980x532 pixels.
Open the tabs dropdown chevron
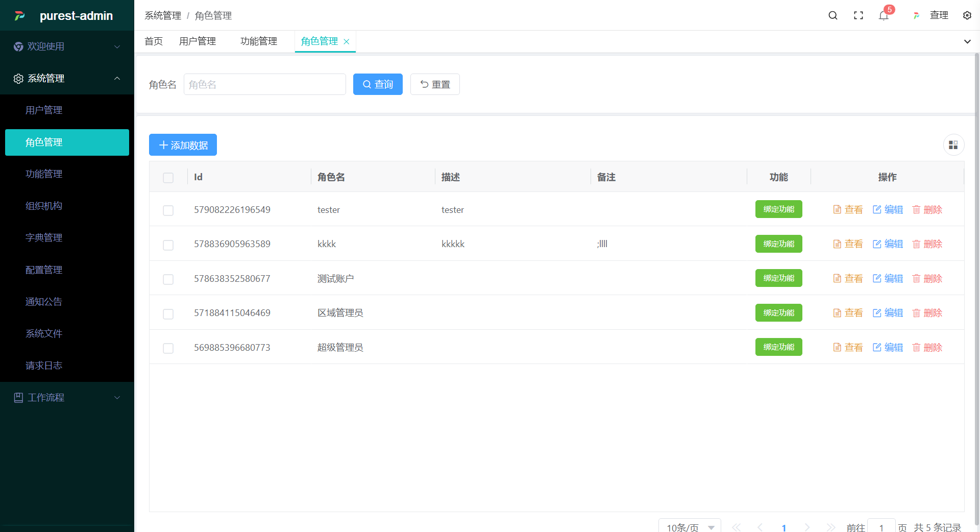967,42
